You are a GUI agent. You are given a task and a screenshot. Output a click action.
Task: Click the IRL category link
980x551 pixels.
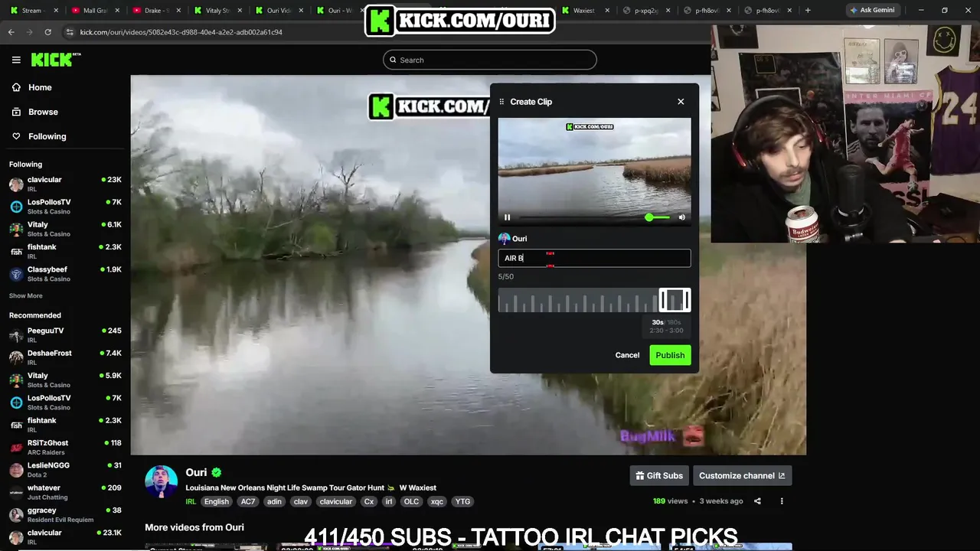(191, 501)
